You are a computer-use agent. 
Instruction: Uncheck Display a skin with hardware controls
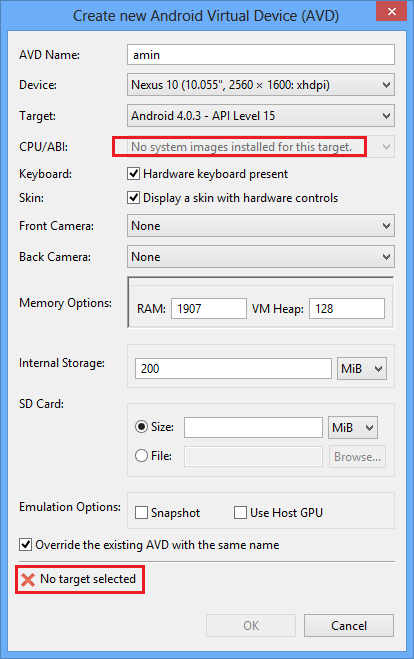[x=133, y=198]
